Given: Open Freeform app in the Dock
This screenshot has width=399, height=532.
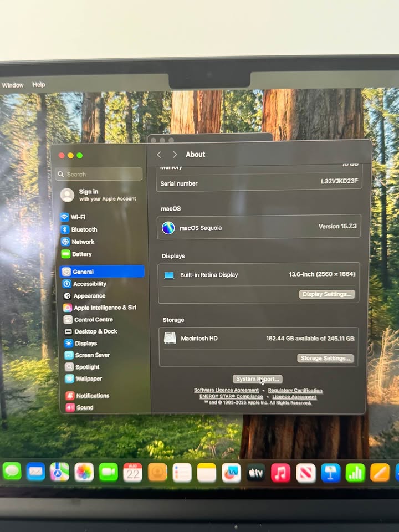Looking at the screenshot, I should [x=232, y=473].
